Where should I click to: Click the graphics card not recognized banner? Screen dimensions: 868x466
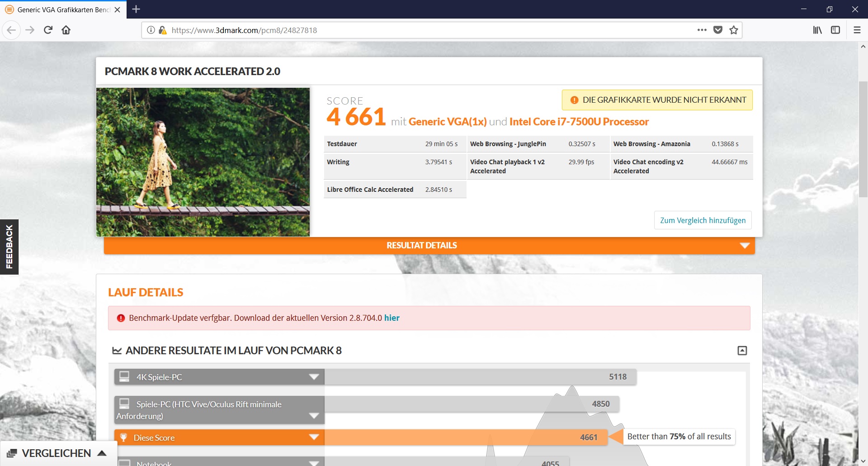tap(657, 100)
